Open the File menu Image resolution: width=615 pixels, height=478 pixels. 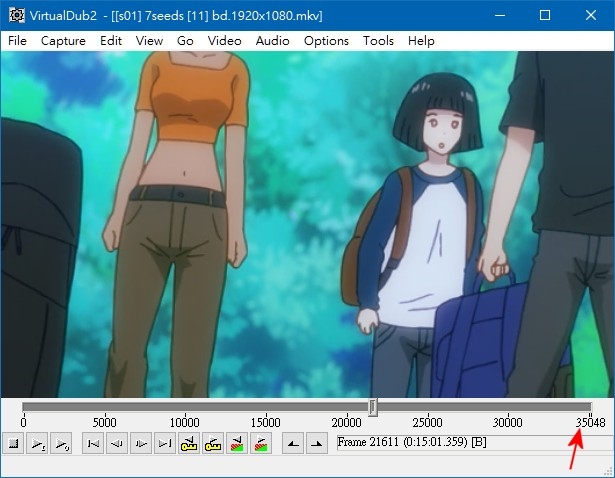click(17, 41)
